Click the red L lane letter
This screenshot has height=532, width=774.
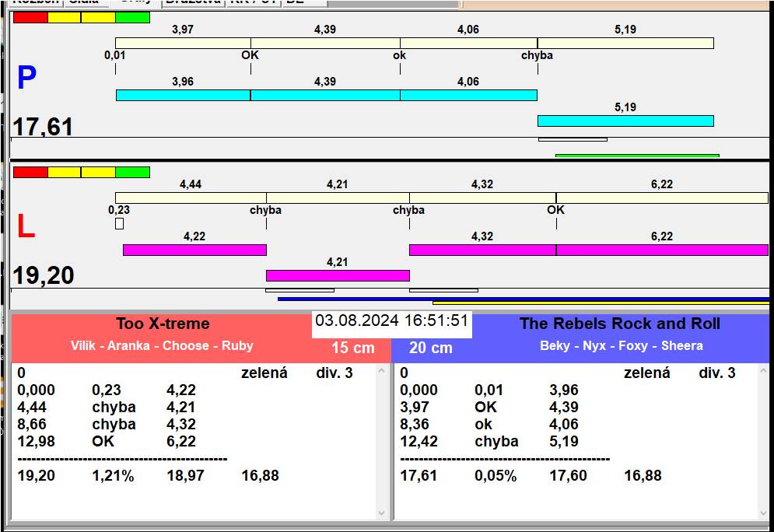[x=26, y=226]
